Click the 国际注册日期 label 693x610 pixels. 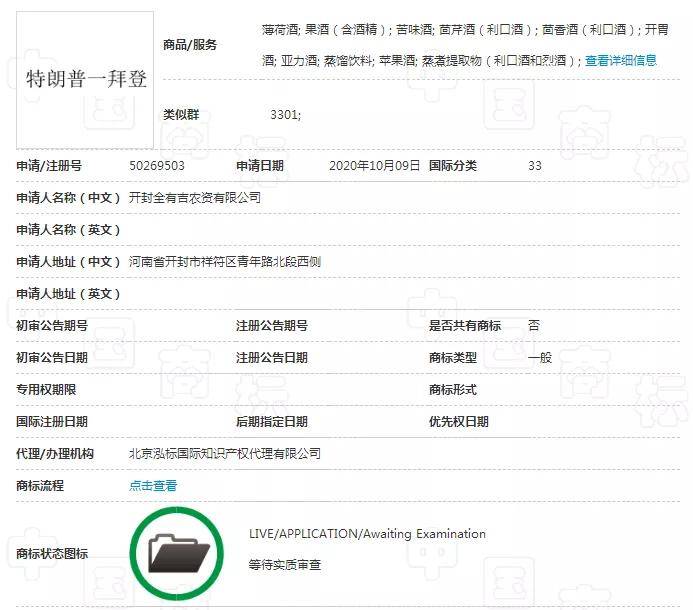[x=52, y=421]
